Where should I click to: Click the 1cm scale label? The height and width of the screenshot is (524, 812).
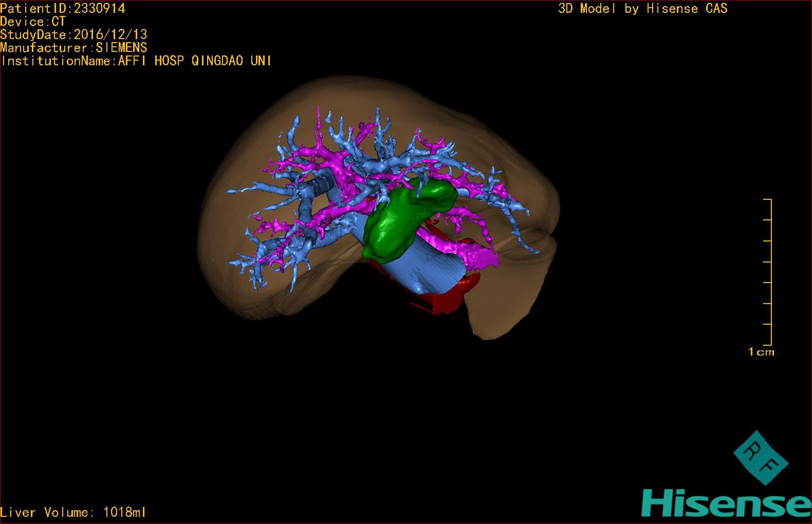(761, 352)
